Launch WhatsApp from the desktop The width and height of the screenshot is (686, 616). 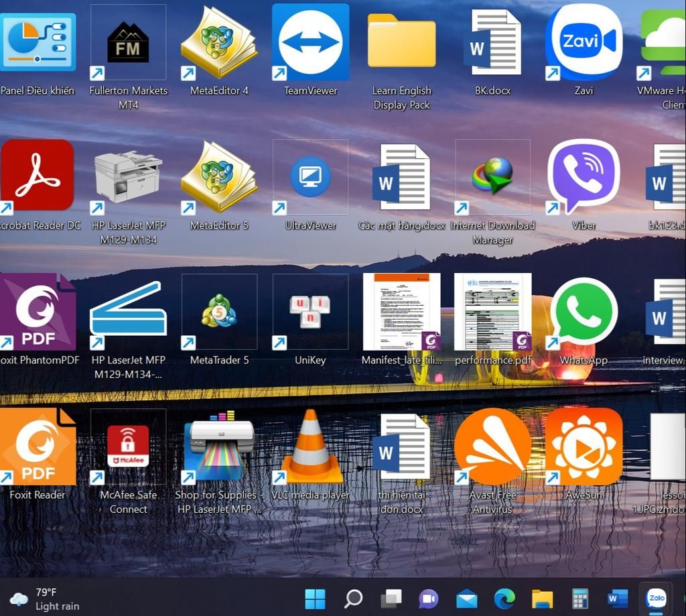(584, 312)
